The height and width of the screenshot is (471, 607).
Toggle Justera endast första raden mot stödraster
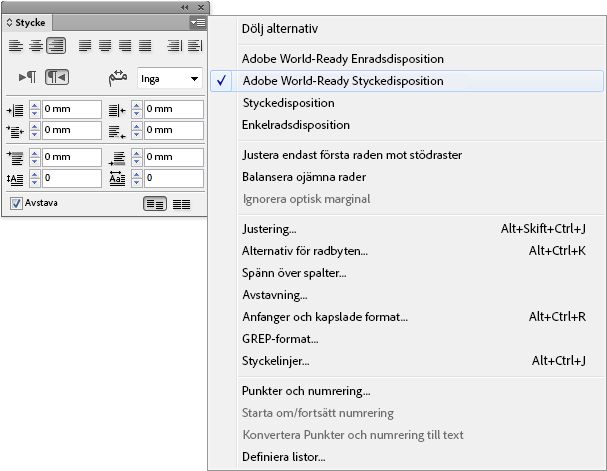(420, 155)
